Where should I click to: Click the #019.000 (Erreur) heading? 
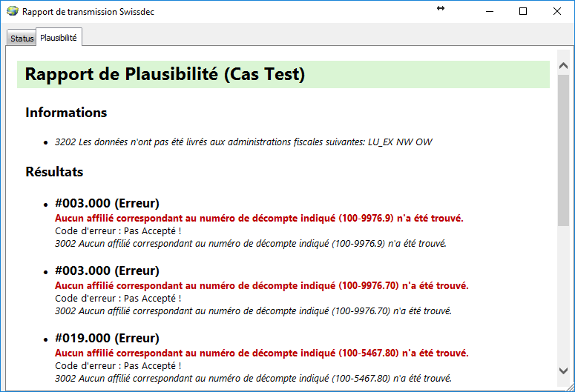107,338
